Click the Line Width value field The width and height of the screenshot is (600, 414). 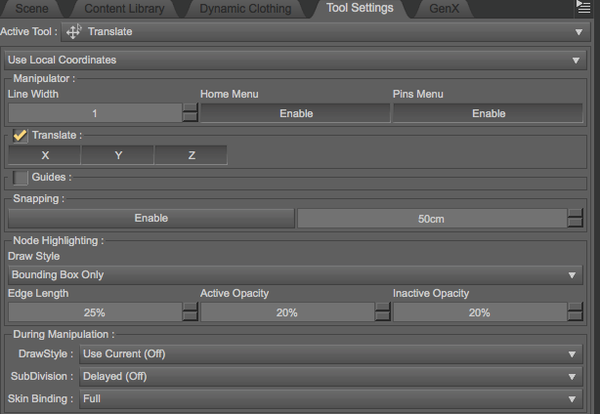[95, 113]
